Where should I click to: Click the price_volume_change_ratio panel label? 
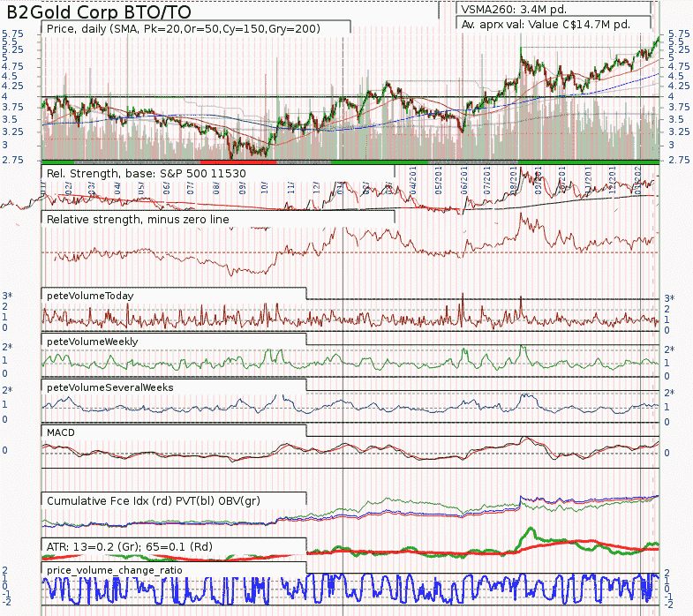[x=115, y=570]
